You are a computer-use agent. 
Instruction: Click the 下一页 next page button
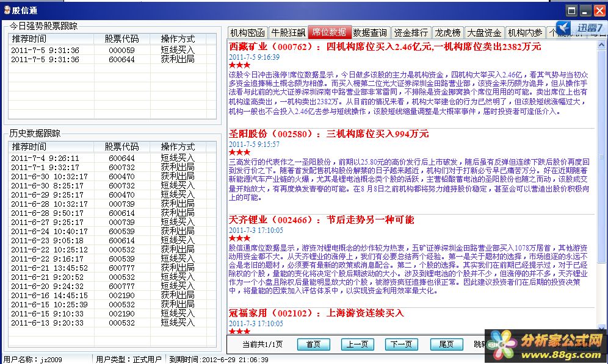click(x=401, y=344)
